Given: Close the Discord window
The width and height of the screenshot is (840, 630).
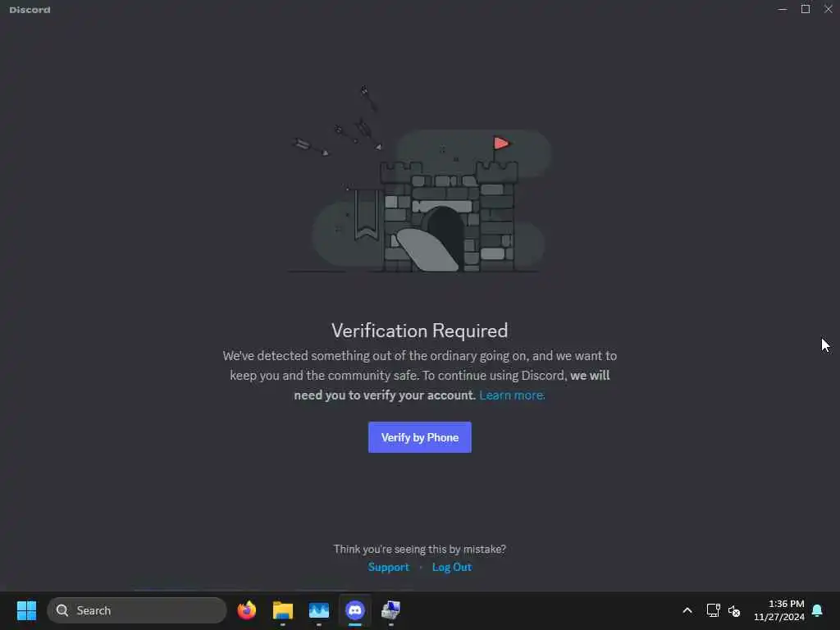Looking at the screenshot, I should (829, 9).
